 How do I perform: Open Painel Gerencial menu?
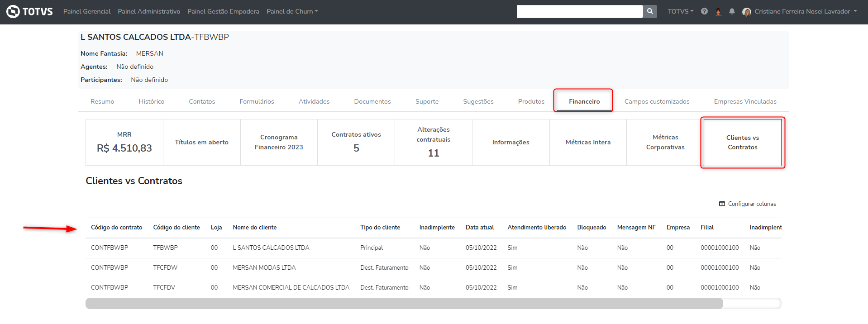pyautogui.click(x=87, y=11)
